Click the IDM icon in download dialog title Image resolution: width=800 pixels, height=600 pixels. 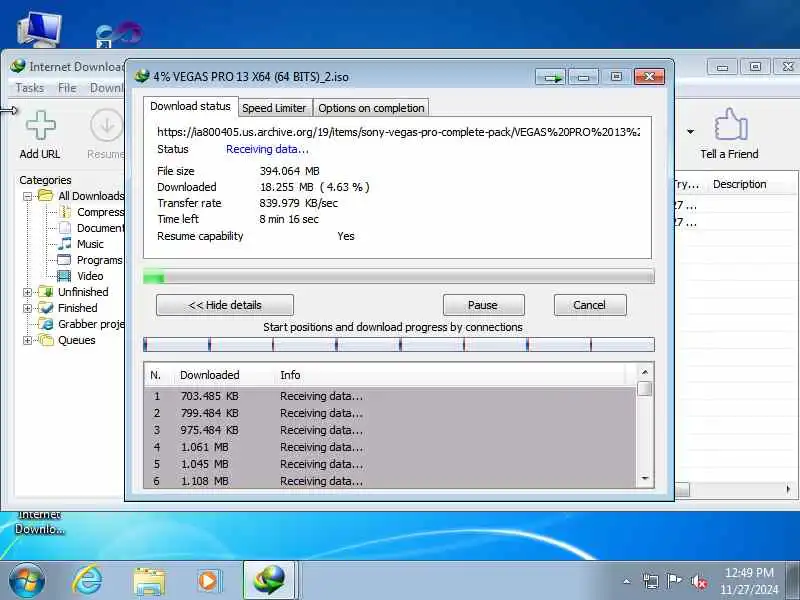pyautogui.click(x=142, y=76)
